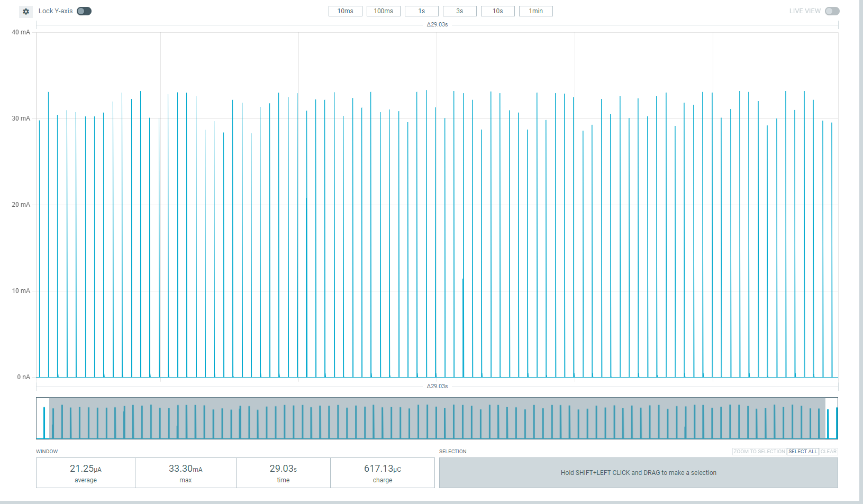Click the 10 mA axis label

point(21,291)
